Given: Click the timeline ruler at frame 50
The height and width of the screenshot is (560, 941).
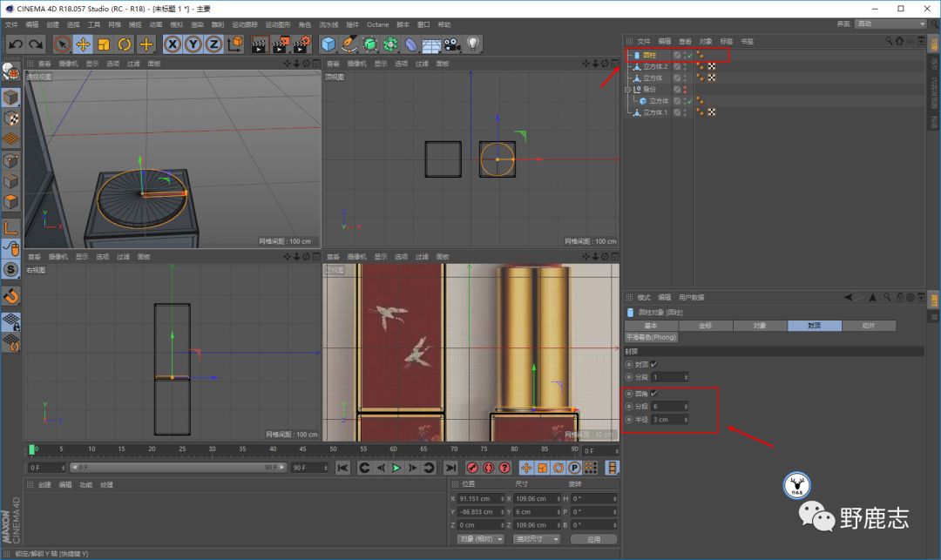Looking at the screenshot, I should 333,449.
